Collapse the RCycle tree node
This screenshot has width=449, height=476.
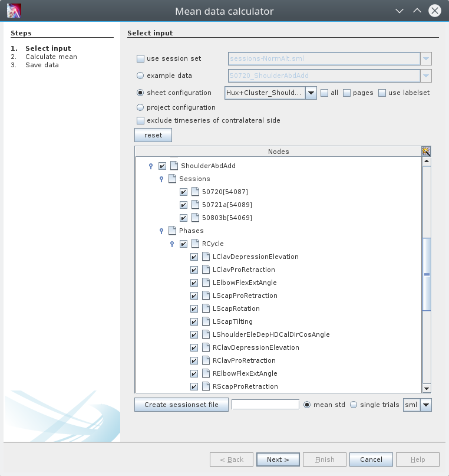[x=172, y=244]
